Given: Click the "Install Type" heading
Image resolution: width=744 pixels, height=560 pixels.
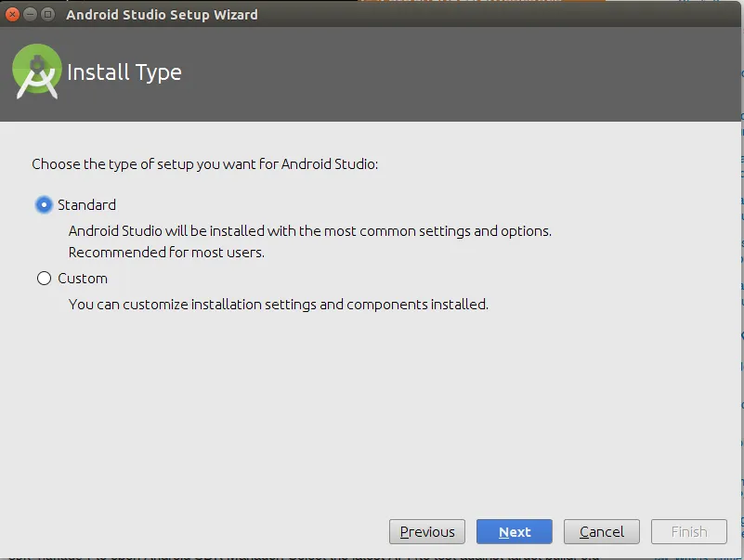Looking at the screenshot, I should point(124,72).
